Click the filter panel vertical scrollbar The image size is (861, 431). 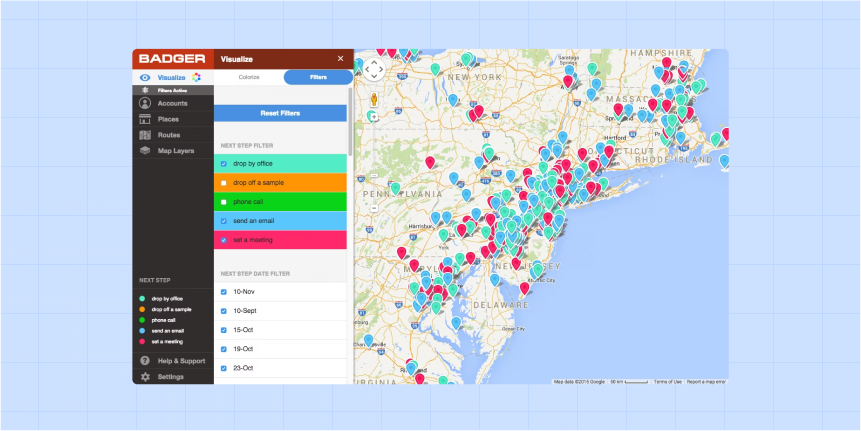click(x=350, y=121)
